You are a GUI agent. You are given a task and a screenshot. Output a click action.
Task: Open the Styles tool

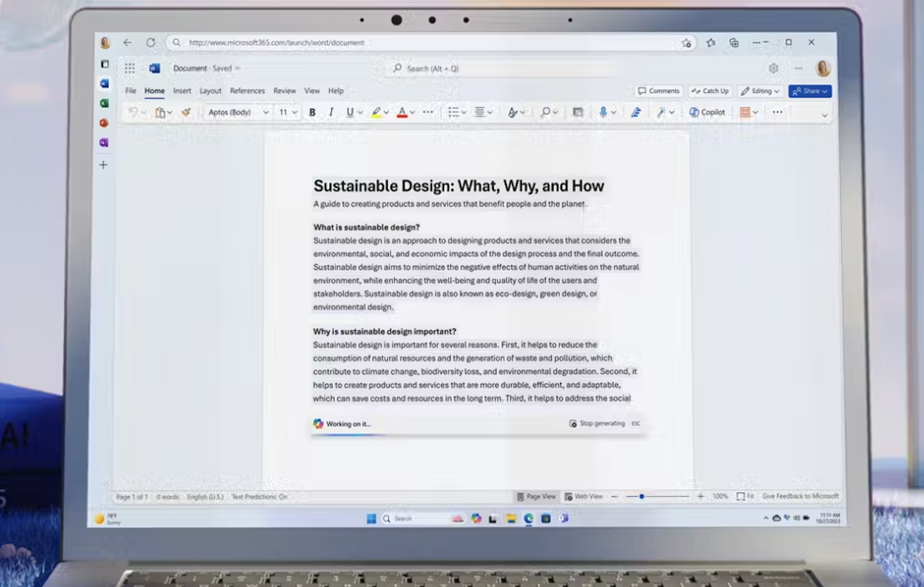(512, 113)
